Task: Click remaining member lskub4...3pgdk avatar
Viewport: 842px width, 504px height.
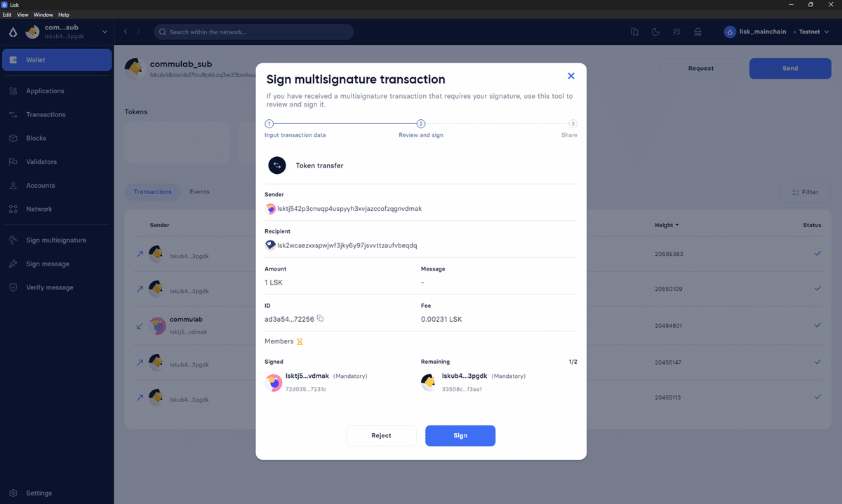Action: coord(429,382)
